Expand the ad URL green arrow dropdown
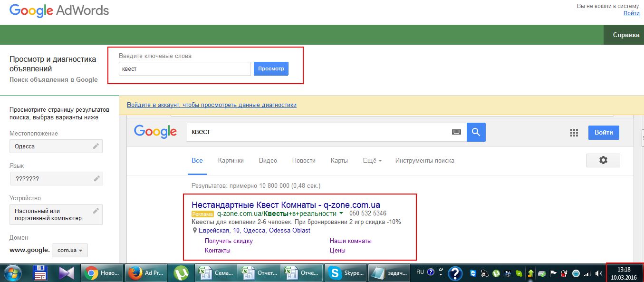This screenshot has width=644, height=282. [341, 214]
